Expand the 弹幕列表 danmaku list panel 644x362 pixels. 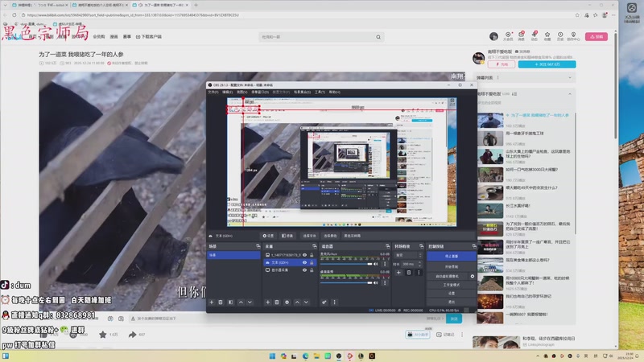click(x=568, y=77)
